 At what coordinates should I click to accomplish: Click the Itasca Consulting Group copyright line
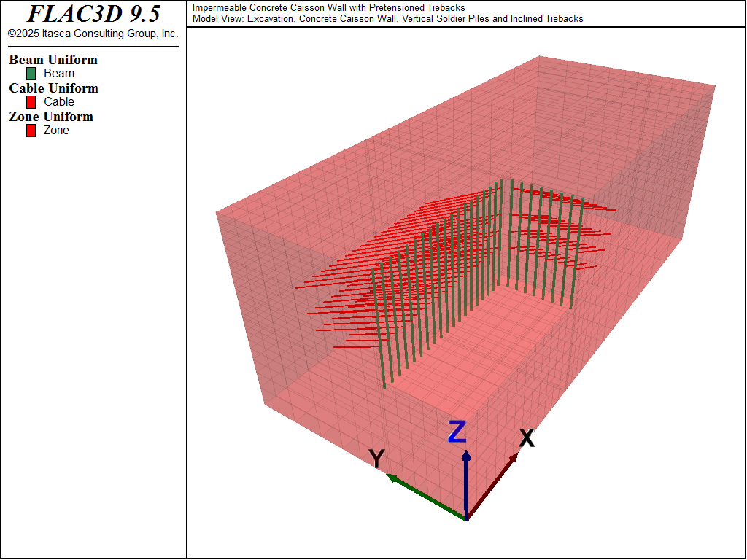tap(93, 34)
